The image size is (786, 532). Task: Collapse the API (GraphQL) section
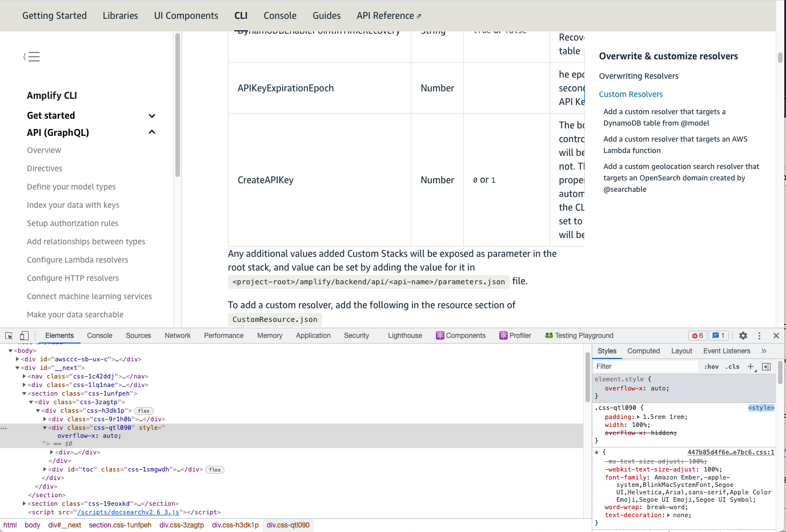tap(151, 131)
